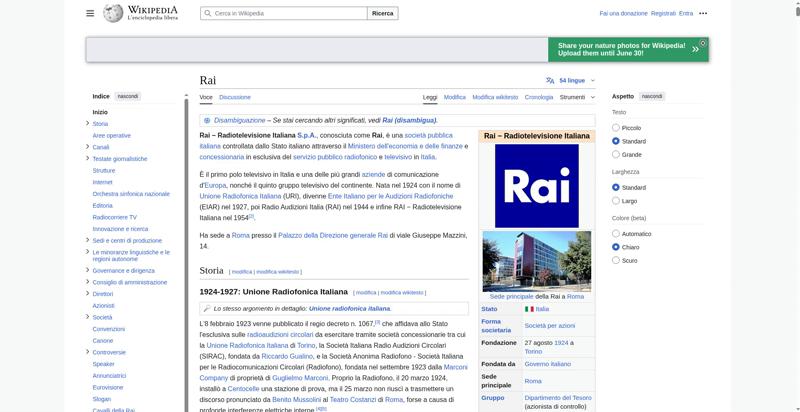Click in the Cerca in Wikipedia field
Image resolution: width=800 pixels, height=412 pixels.
284,13
